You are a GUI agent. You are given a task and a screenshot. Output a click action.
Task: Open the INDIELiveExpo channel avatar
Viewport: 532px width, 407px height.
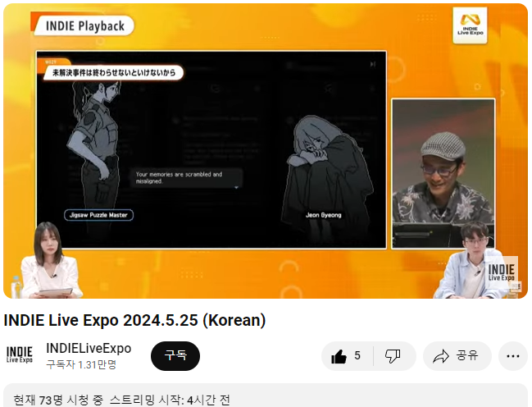pos(20,355)
